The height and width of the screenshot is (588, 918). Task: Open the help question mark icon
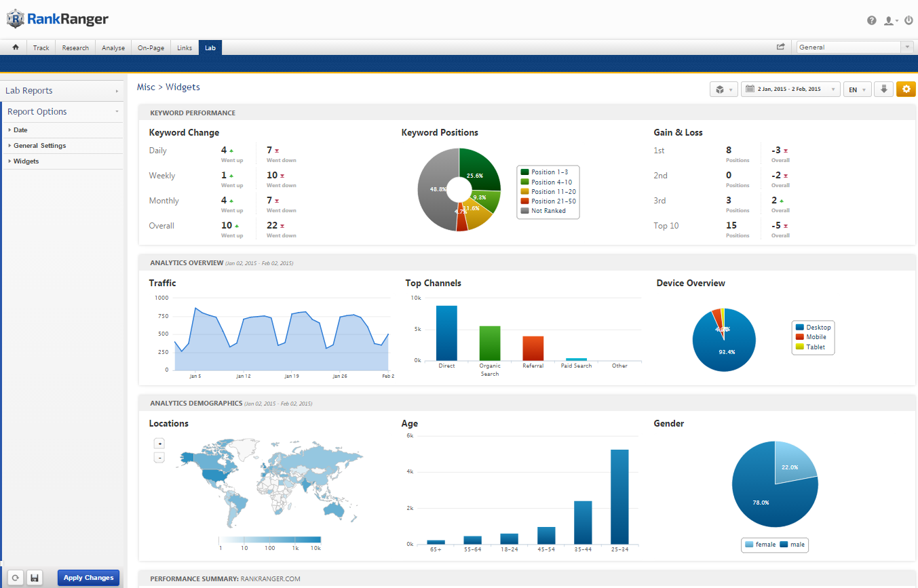click(872, 20)
